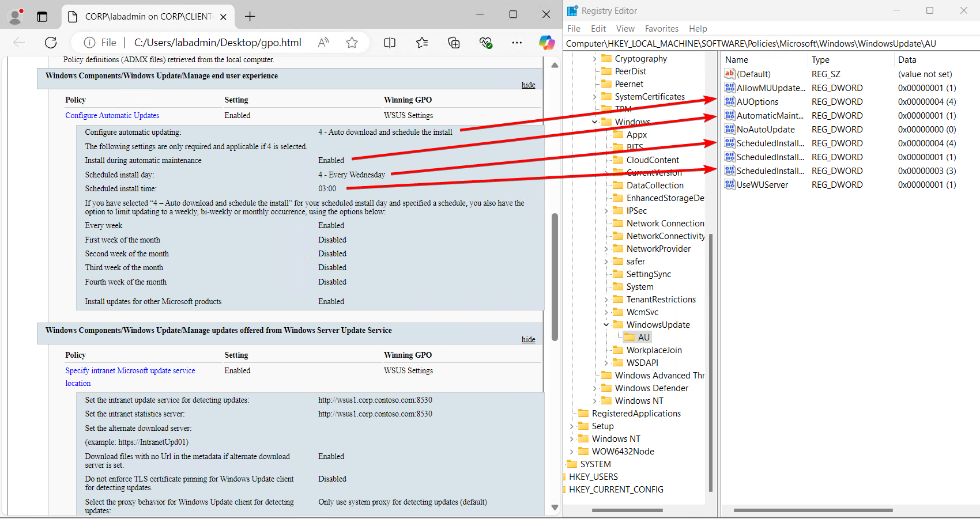The height and width of the screenshot is (519, 980).
Task: Open the View menu in Registry Editor
Action: 625,28
